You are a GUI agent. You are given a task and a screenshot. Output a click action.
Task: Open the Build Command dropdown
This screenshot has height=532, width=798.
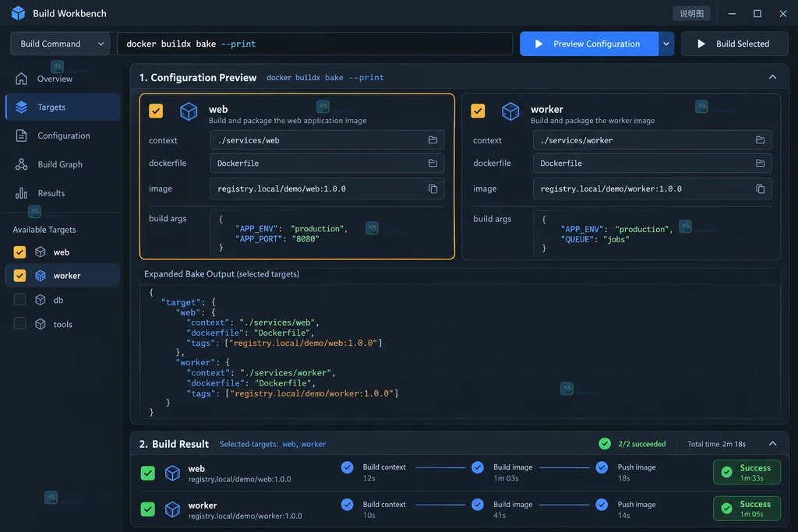[x=60, y=44]
